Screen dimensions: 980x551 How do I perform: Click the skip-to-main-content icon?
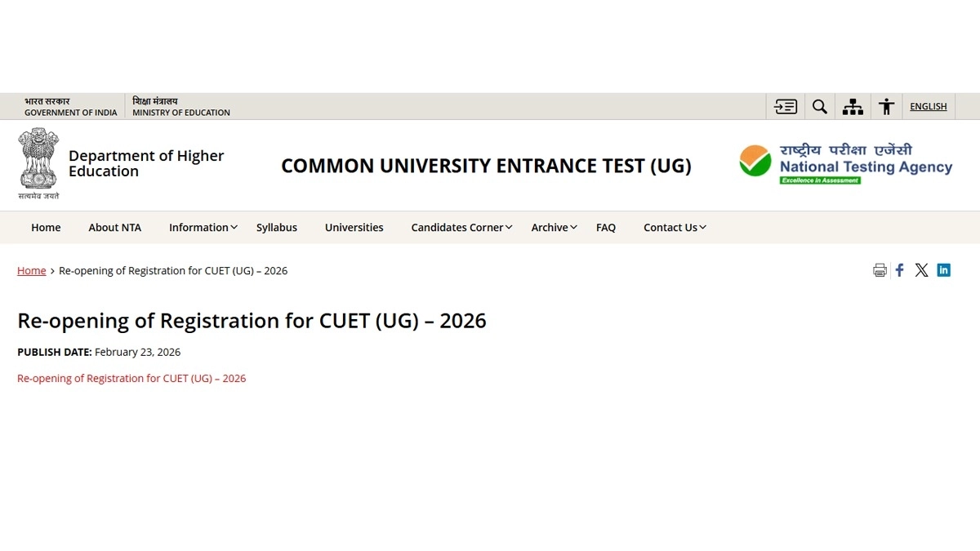click(x=785, y=106)
